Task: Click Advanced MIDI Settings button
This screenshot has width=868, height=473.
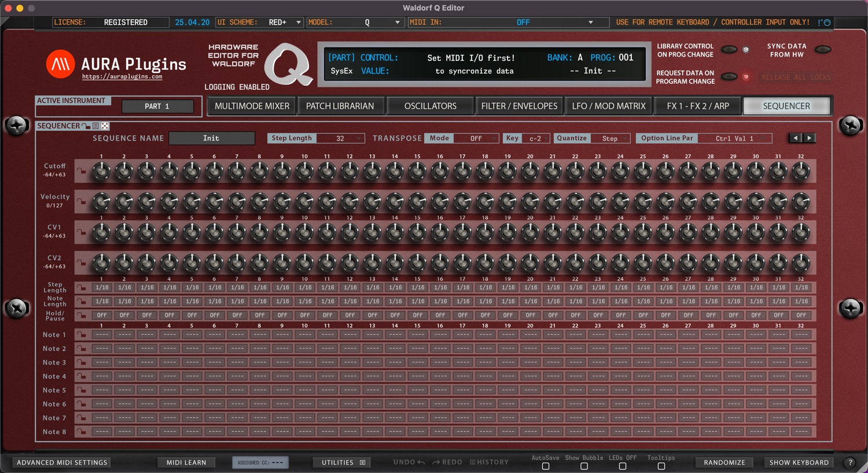Action: pyautogui.click(x=62, y=463)
